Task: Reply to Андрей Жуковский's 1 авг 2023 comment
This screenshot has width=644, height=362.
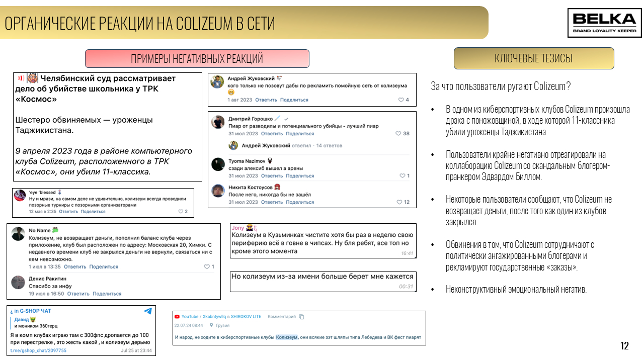Action: 266,100
